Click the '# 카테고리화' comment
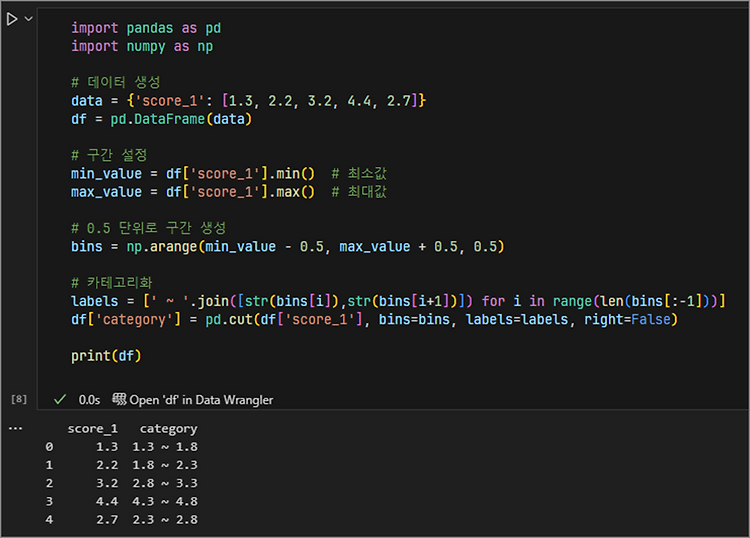The image size is (750, 538). 111,283
